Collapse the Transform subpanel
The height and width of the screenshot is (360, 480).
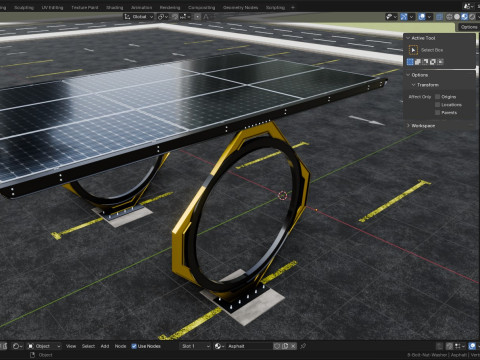click(x=413, y=85)
